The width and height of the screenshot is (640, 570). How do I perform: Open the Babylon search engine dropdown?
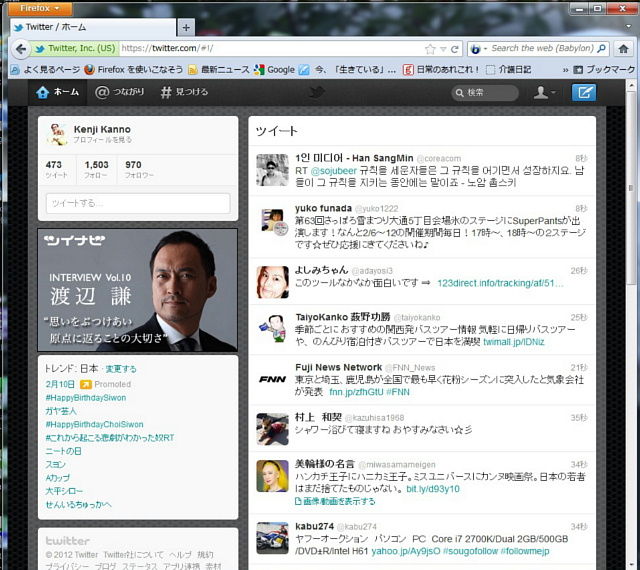[x=478, y=49]
